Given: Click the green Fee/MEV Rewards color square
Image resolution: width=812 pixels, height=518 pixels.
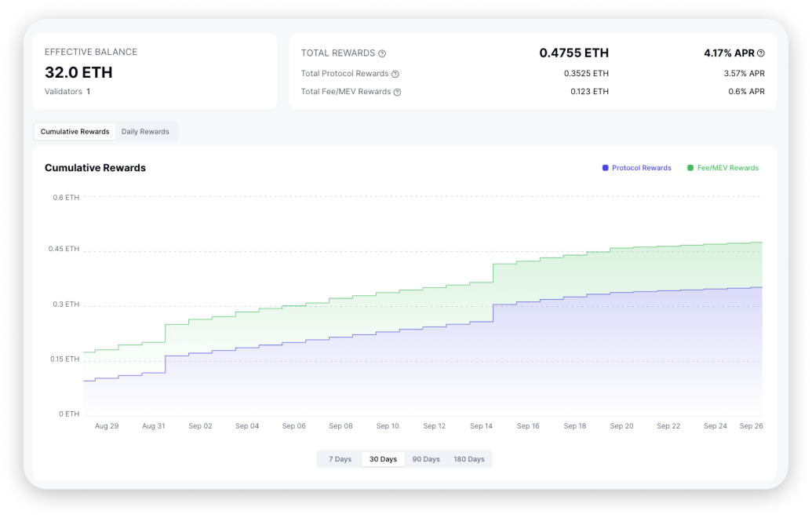Looking at the screenshot, I should coord(690,168).
